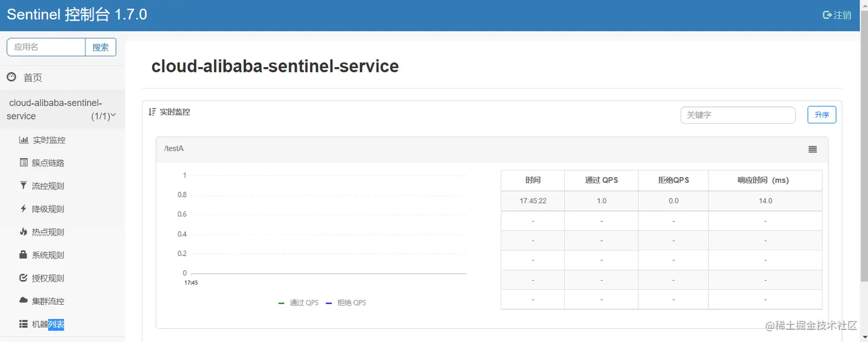Screen dimensions: 868x342
Task: Click the 1.0 passed QPS cell
Action: pos(602,201)
